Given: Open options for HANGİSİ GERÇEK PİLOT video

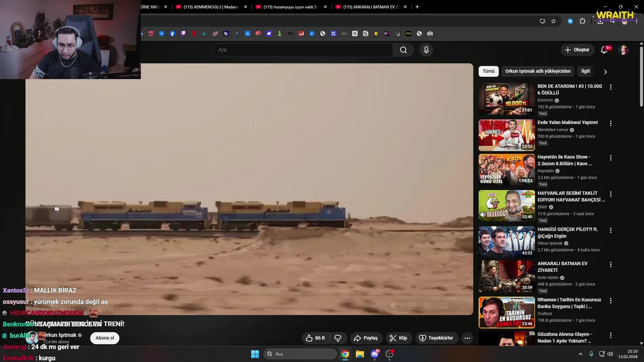Looking at the screenshot, I should point(610,230).
